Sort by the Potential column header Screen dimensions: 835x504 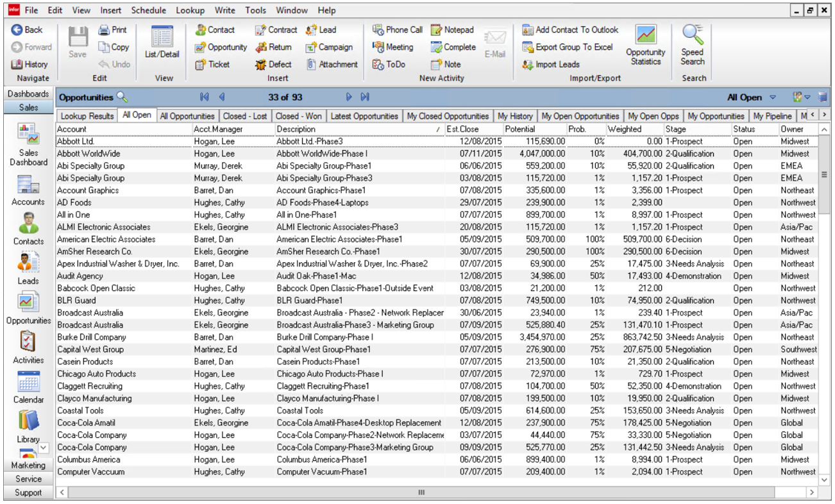535,129
